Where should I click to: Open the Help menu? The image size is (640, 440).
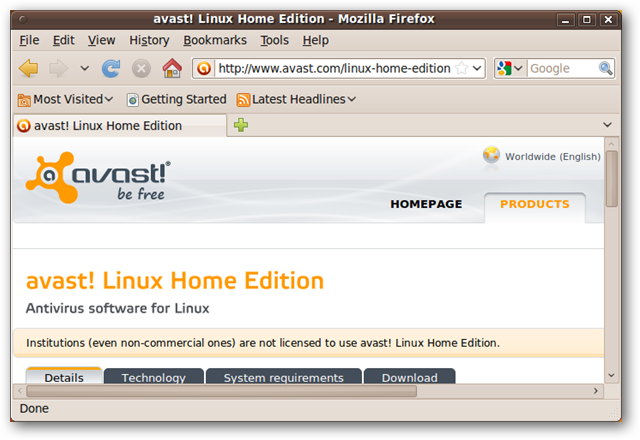pos(316,40)
